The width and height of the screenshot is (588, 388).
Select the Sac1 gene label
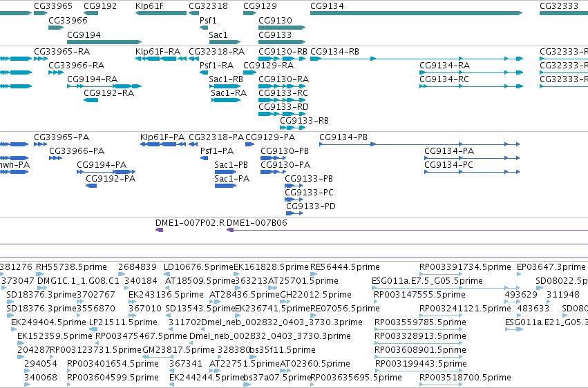tap(218, 35)
